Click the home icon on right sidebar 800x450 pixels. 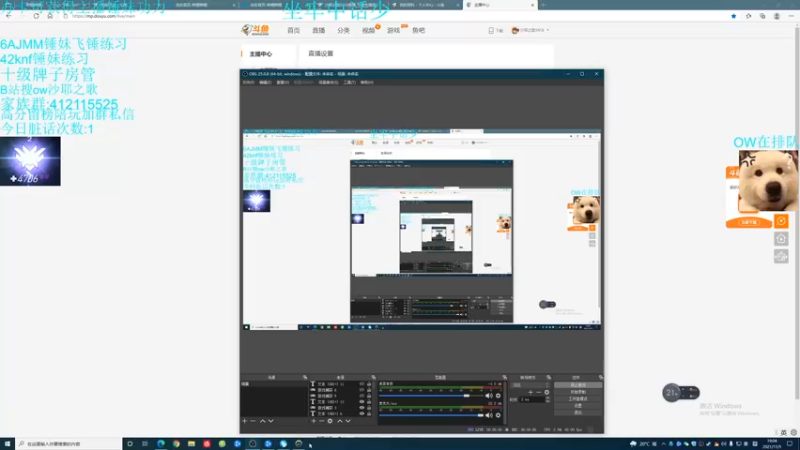pos(781,238)
